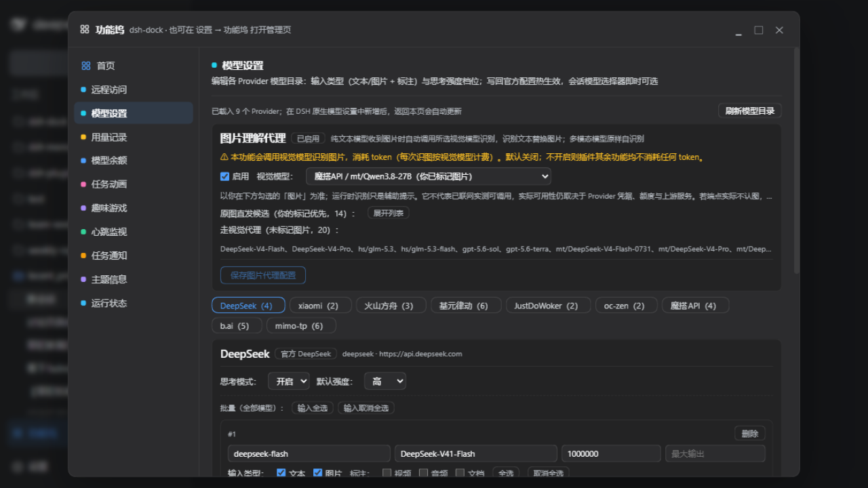This screenshot has width=868, height=488.
Task: Open 任务动画 in the sidebar
Action: click(134, 184)
